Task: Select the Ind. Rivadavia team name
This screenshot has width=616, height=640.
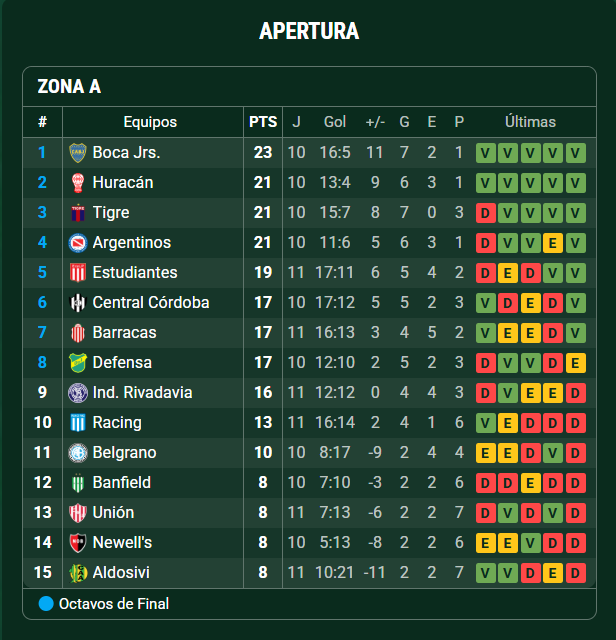Action: [142, 393]
